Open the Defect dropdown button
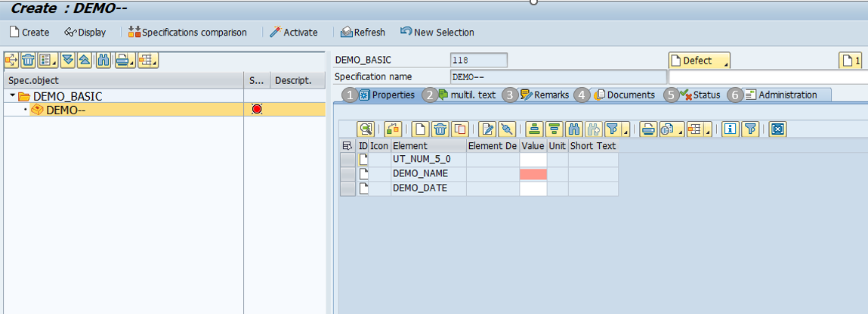This screenshot has width=868, height=314. 699,61
